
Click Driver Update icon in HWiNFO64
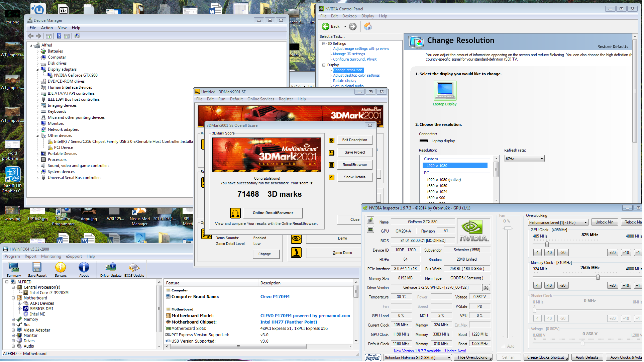[111, 270]
